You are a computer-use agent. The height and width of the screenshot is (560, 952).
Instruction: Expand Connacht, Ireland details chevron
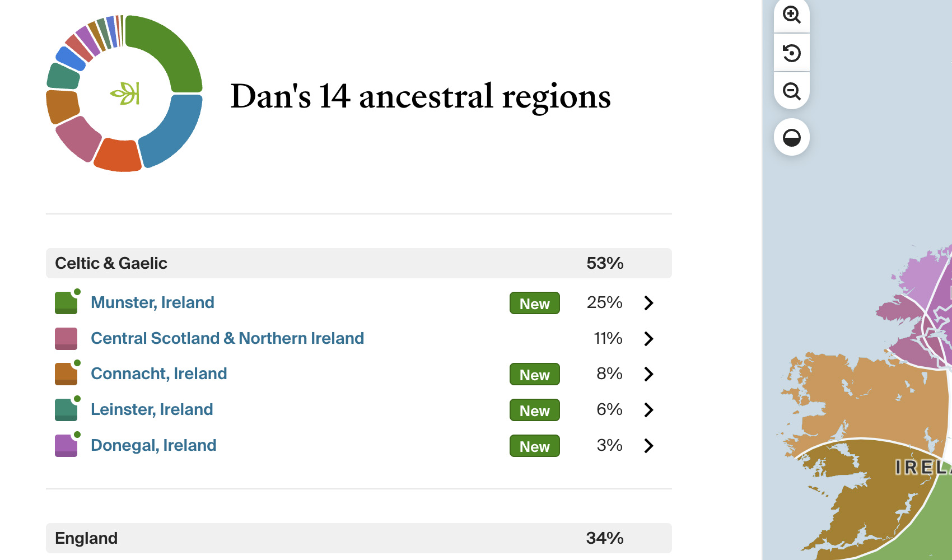point(648,374)
